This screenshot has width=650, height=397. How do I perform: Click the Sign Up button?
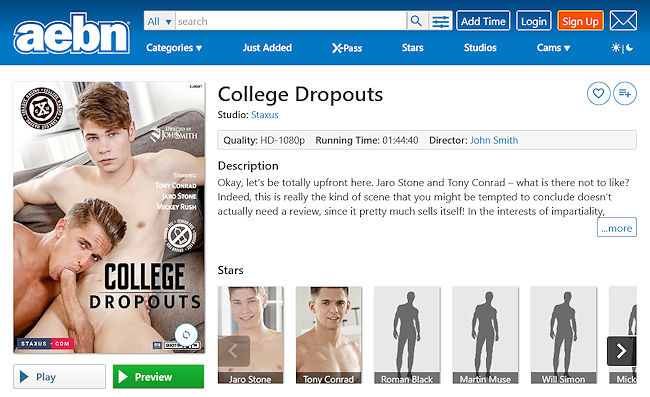tap(580, 21)
